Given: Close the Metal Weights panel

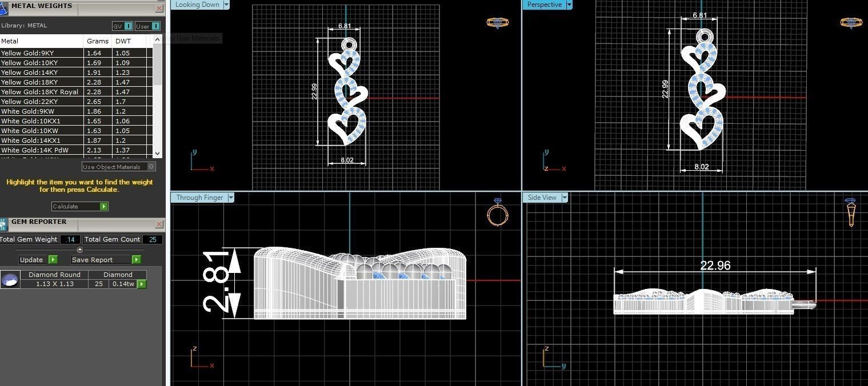Looking at the screenshot, I should click(x=159, y=9).
